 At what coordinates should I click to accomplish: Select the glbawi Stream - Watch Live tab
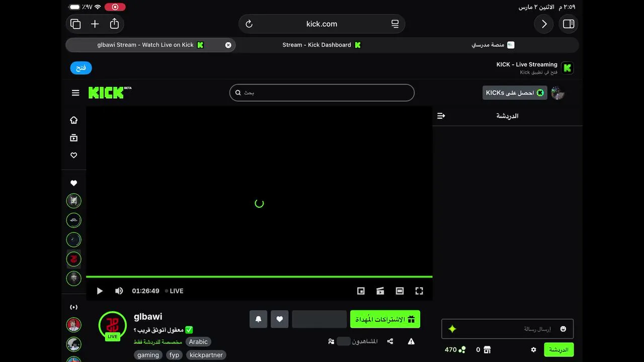(x=150, y=45)
